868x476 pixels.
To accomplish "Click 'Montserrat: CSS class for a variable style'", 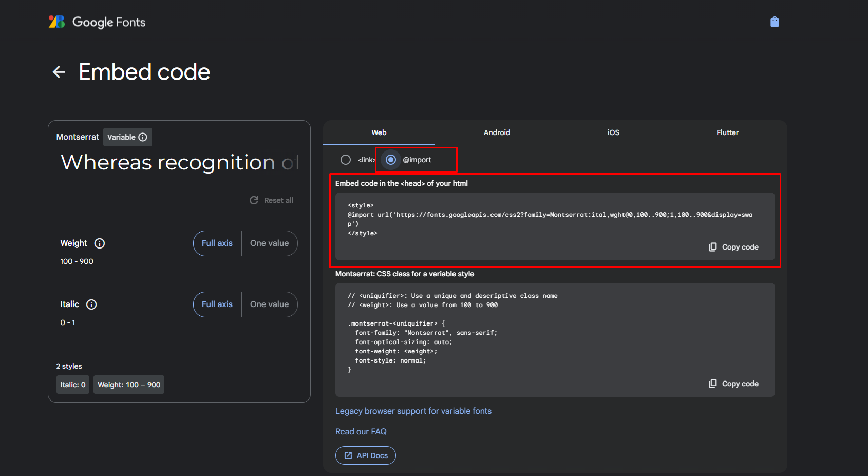I will point(405,274).
